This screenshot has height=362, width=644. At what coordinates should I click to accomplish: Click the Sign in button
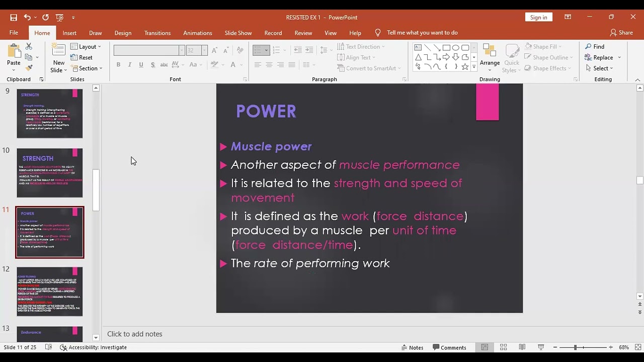point(538,17)
